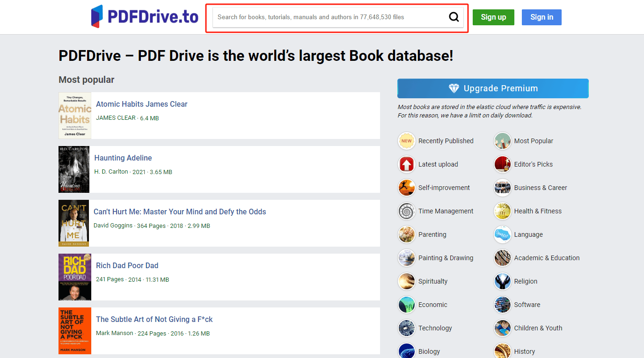Click the Time Management spiral icon
Viewport: 644px width, 358px height.
(406, 211)
